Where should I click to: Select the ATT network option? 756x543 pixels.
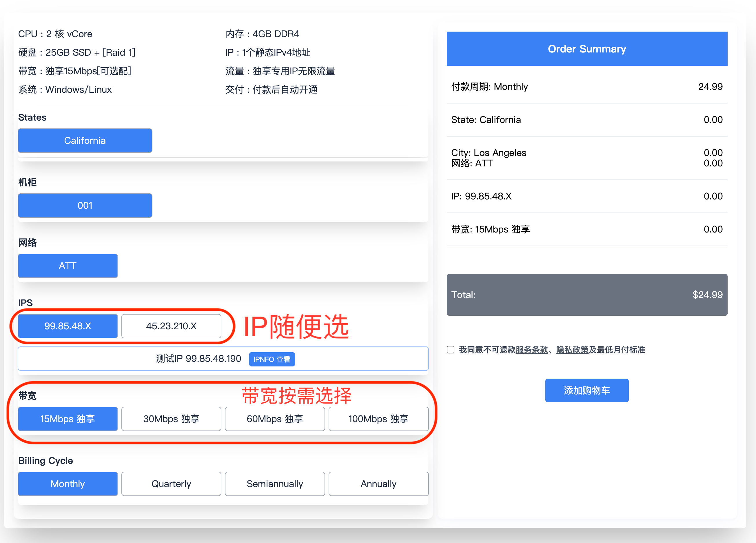point(67,266)
